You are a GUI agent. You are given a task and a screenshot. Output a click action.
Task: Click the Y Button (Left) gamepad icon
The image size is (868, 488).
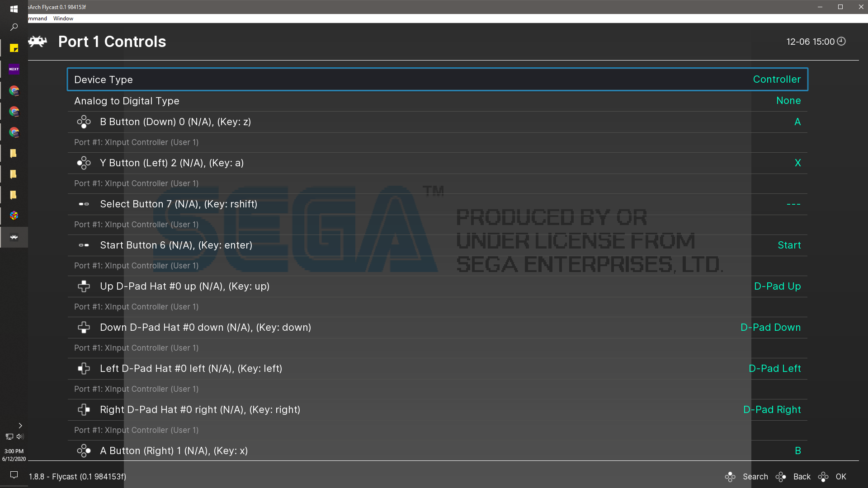click(84, 163)
